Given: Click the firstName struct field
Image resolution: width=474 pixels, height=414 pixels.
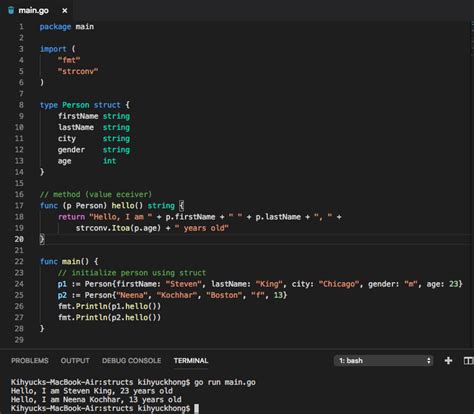Looking at the screenshot, I should pos(78,116).
